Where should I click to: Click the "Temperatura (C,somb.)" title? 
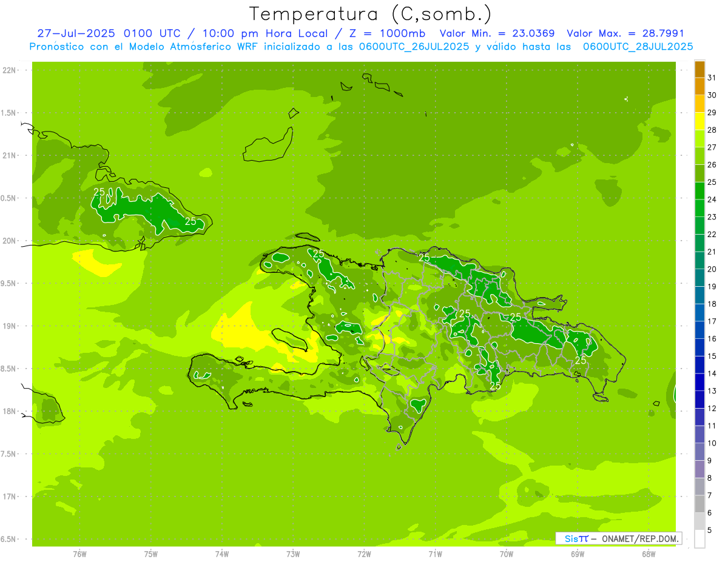(x=370, y=14)
